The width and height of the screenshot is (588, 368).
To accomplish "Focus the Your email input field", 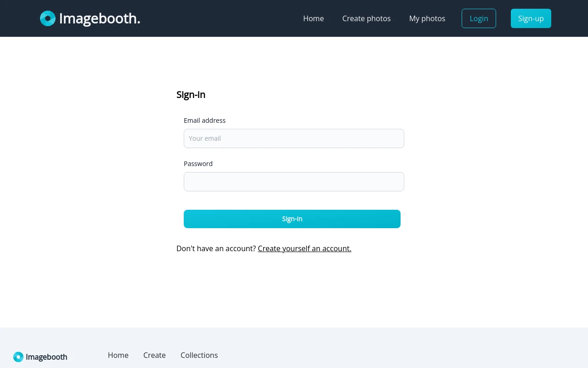I will (x=294, y=138).
